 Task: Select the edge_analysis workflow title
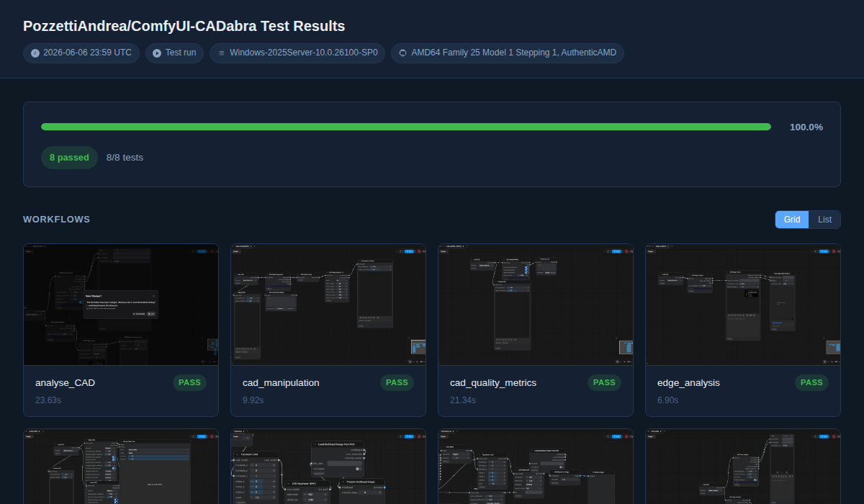pos(688,383)
